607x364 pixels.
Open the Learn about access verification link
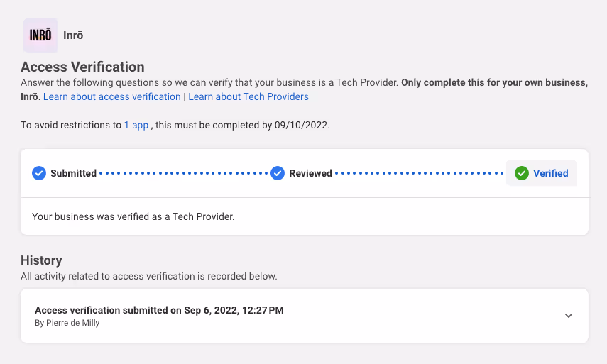[111, 96]
